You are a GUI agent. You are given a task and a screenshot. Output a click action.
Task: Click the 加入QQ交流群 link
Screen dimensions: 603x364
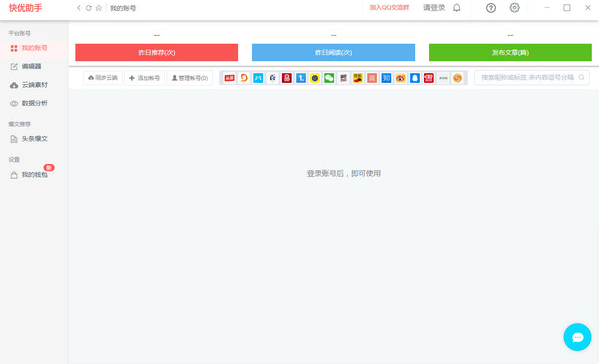click(x=389, y=8)
